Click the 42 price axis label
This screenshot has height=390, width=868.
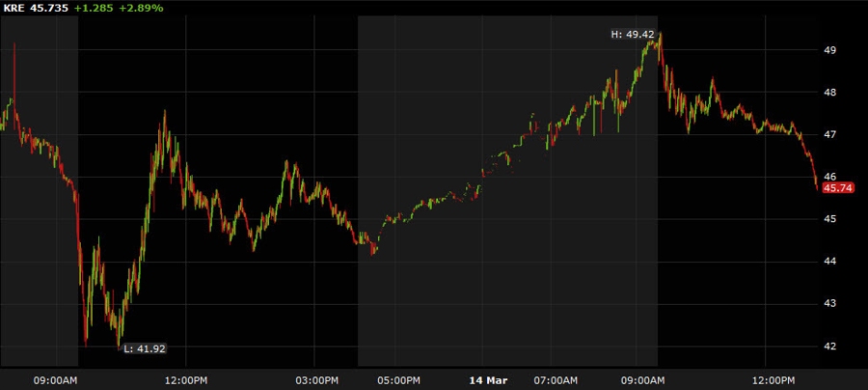tap(829, 346)
